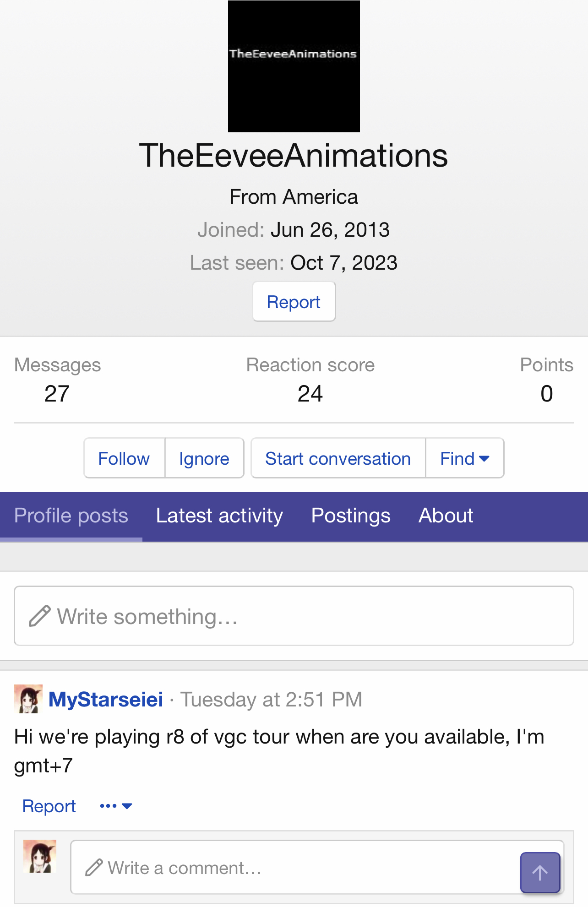Open the three-dots menu under the post
Viewport: 588px width, 907px height.
pos(116,806)
